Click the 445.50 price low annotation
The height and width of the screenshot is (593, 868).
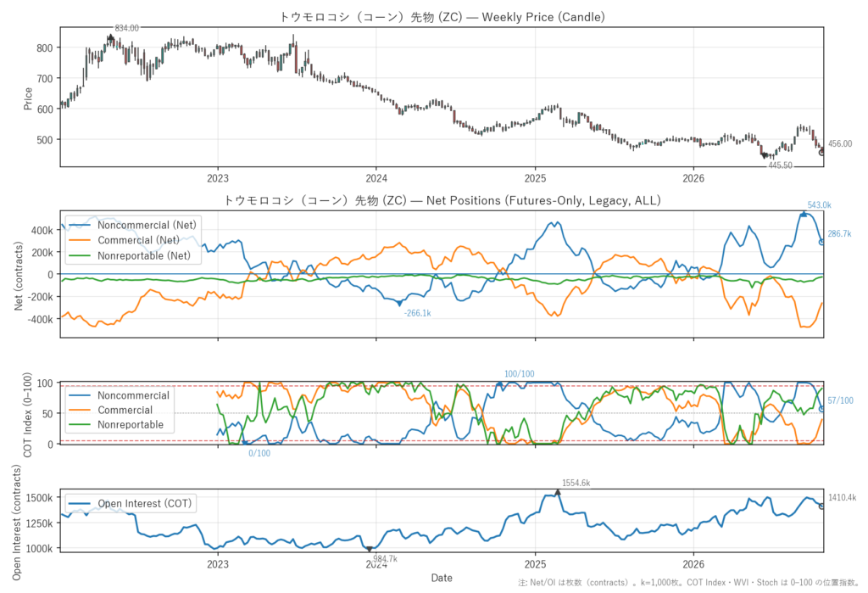click(780, 165)
